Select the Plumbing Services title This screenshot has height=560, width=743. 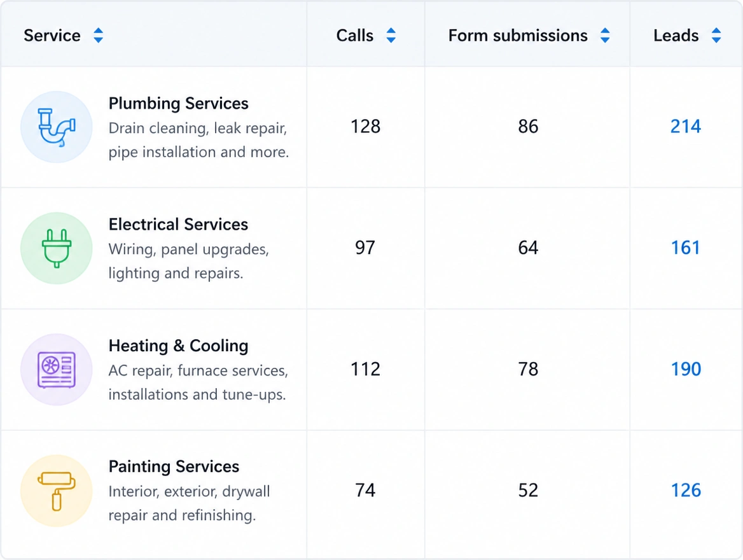click(x=178, y=103)
